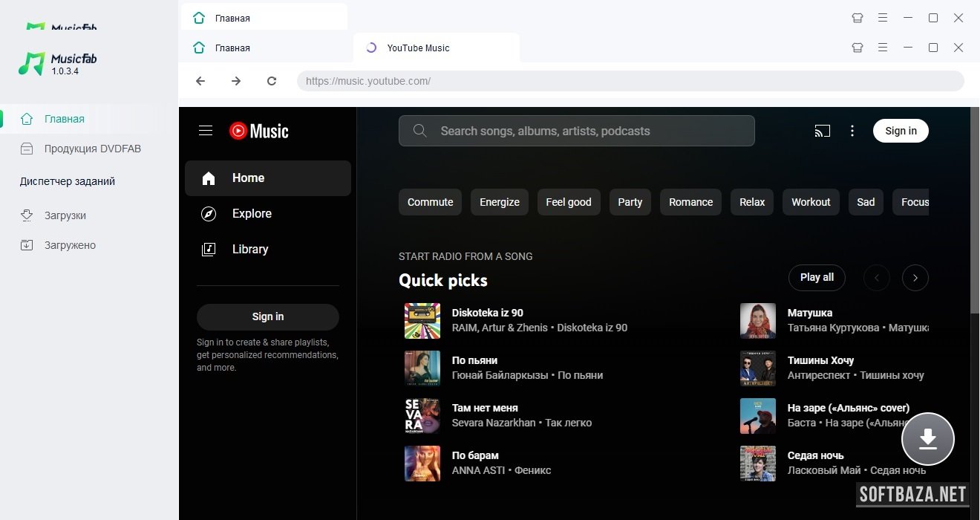Click the YouTube Music logo
980x520 pixels.
pos(259,131)
